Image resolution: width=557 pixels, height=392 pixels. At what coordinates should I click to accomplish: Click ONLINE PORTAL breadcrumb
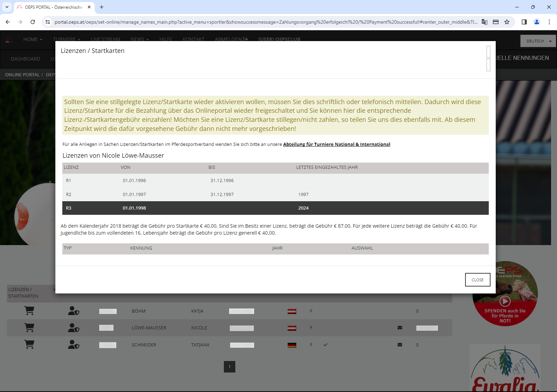(x=22, y=75)
